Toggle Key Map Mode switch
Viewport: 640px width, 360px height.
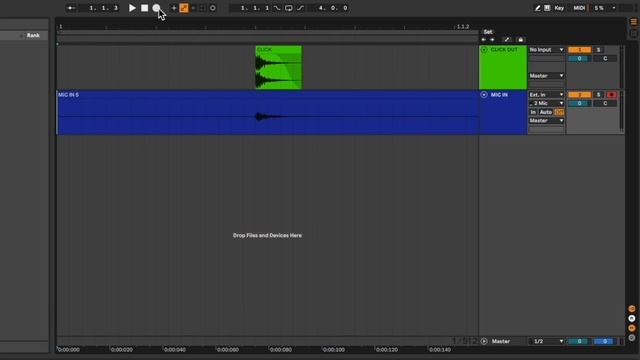(559, 8)
